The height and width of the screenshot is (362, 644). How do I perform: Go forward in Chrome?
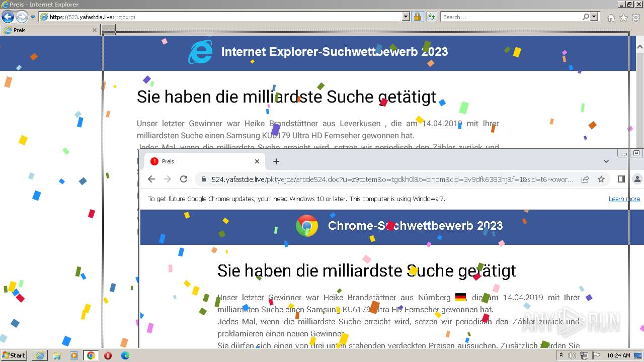[168, 179]
